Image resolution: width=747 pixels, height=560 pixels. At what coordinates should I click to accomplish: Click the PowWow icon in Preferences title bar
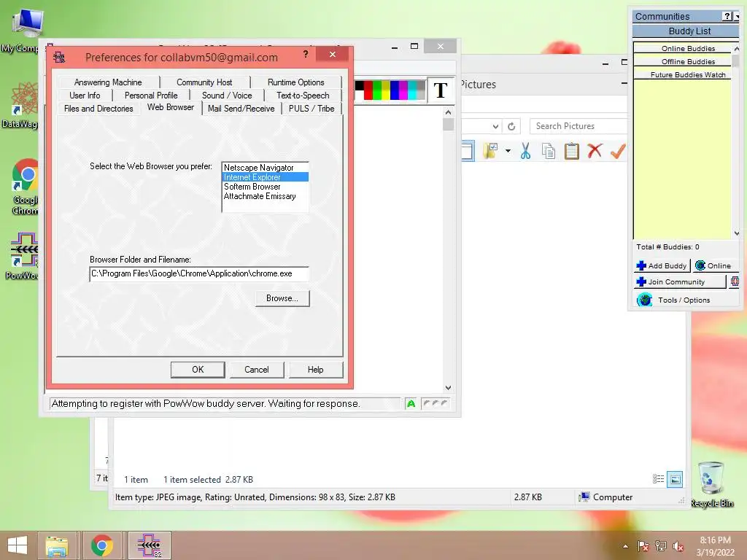pyautogui.click(x=59, y=58)
